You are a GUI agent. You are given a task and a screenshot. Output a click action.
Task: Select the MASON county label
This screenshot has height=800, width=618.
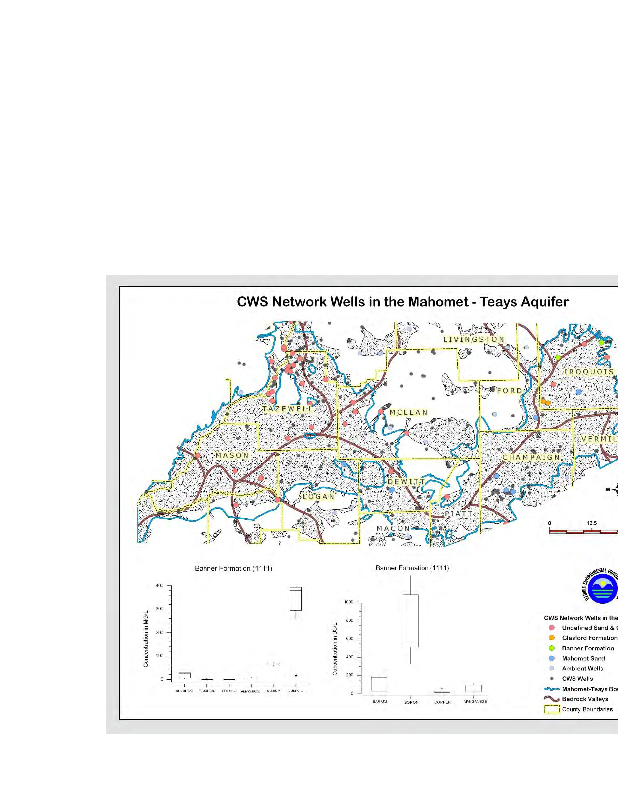coord(231,456)
